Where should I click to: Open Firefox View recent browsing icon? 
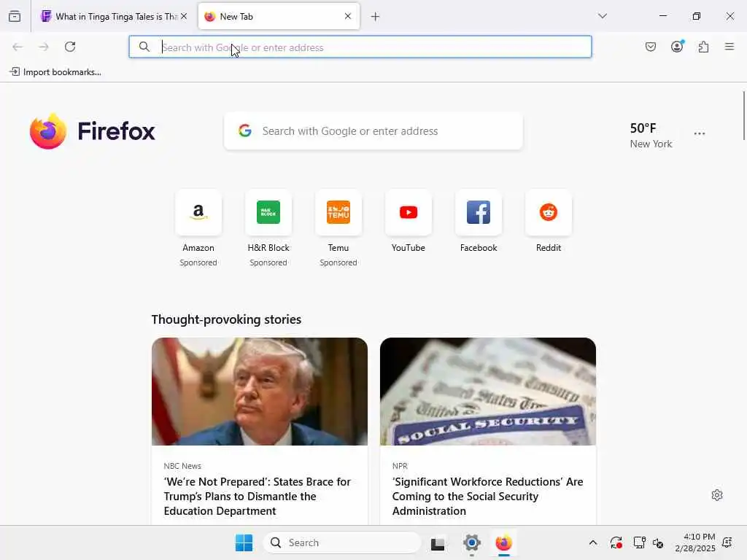pyautogui.click(x=15, y=16)
